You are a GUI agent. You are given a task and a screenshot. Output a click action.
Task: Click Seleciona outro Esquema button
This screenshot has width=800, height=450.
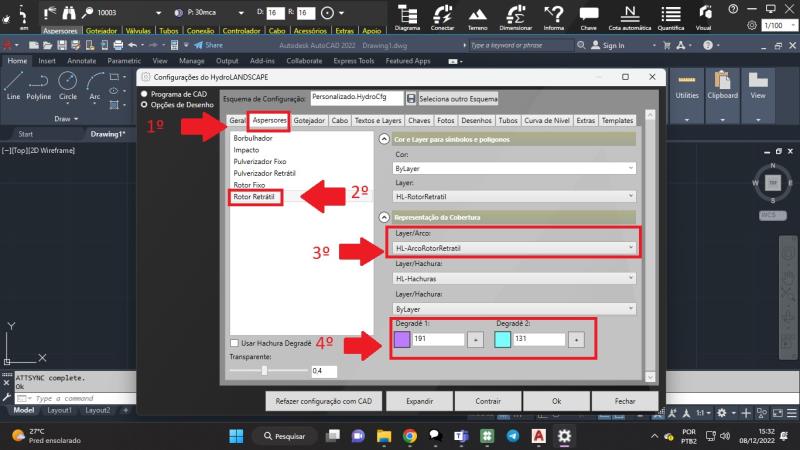458,99
